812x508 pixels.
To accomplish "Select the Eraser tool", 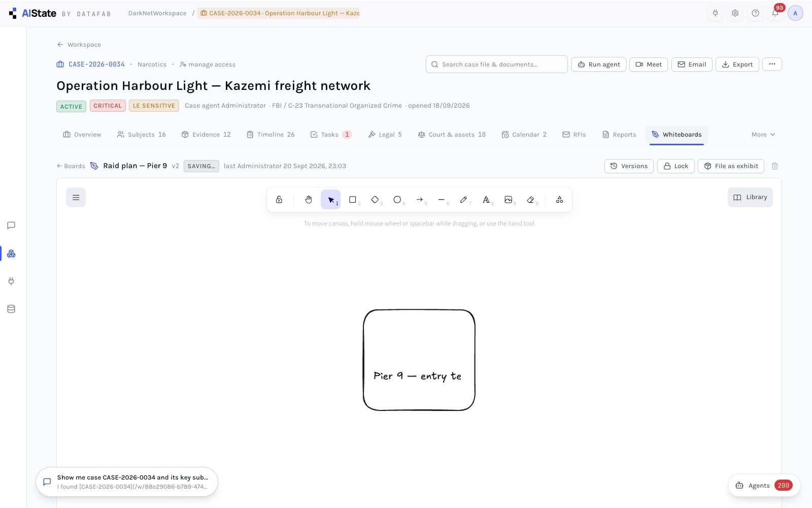I will (x=531, y=200).
